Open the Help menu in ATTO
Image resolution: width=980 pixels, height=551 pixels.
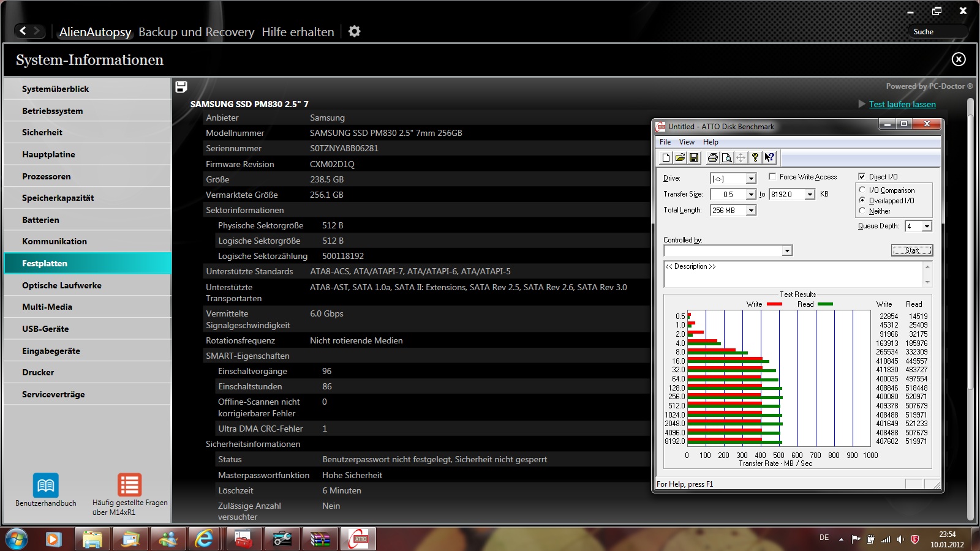710,141
